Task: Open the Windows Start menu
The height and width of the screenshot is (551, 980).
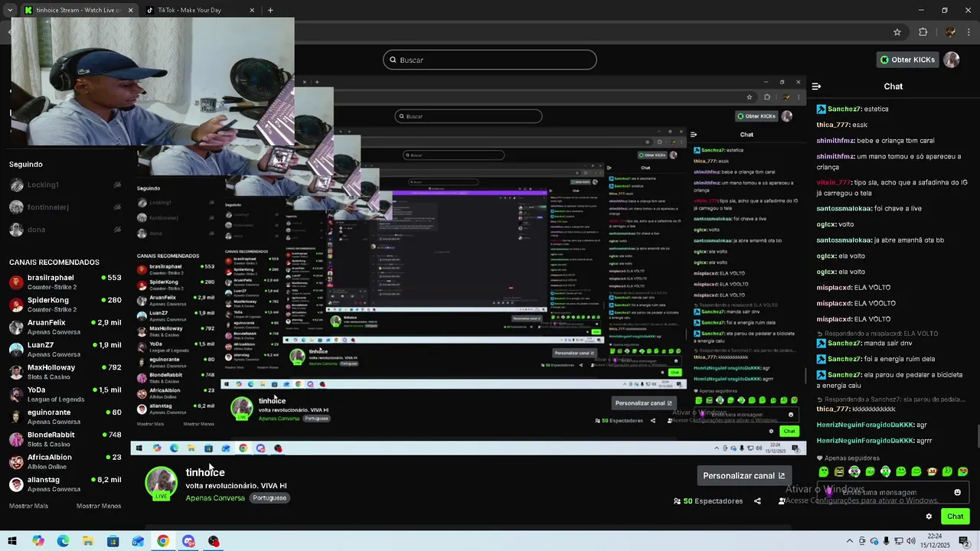Action: (x=11, y=541)
